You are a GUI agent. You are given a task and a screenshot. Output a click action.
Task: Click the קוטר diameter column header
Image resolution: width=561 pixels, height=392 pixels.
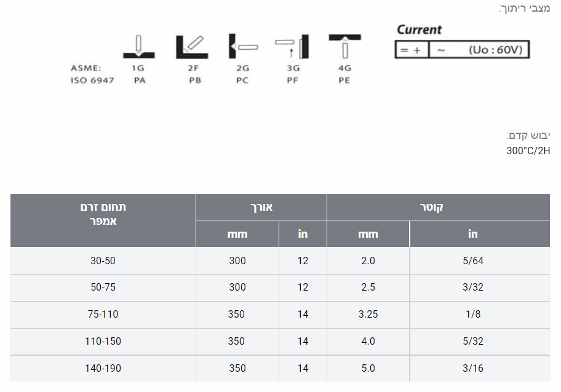point(438,207)
